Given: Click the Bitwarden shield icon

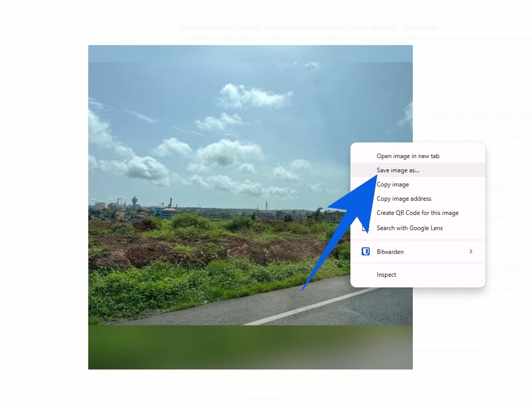Looking at the screenshot, I should [365, 251].
